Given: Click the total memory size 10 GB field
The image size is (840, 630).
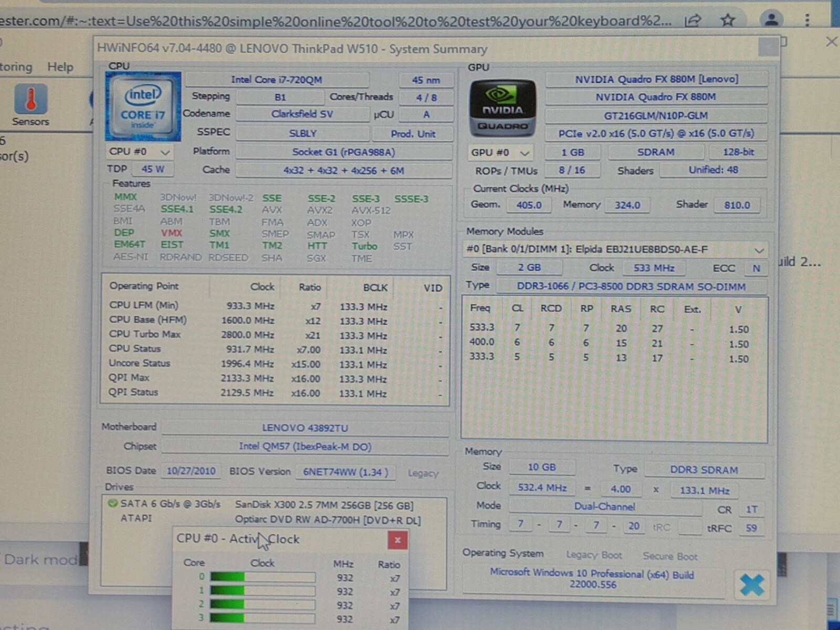Looking at the screenshot, I should (542, 467).
